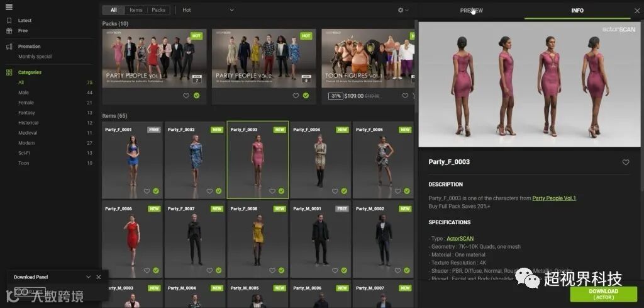Click the Party_F_0003 preview image
Screen dimensions: 644x308
coord(530,84)
